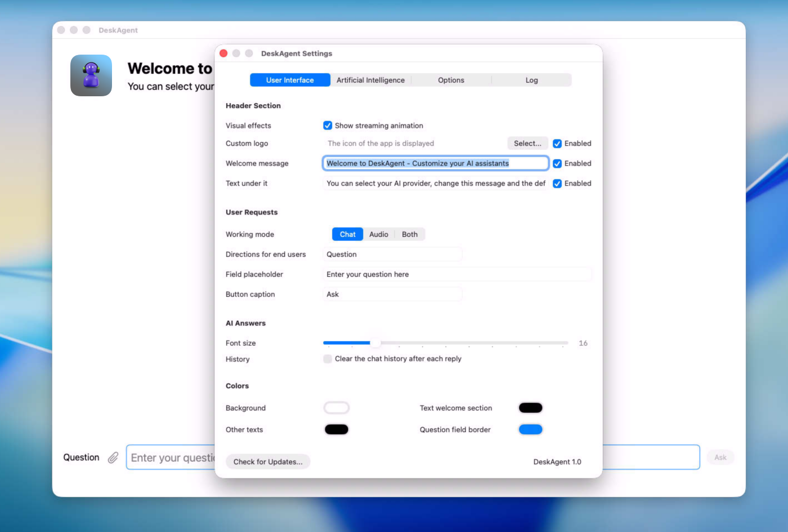Toggle Enabled for Text under it
Viewport: 788px width, 532px height.
pos(557,184)
